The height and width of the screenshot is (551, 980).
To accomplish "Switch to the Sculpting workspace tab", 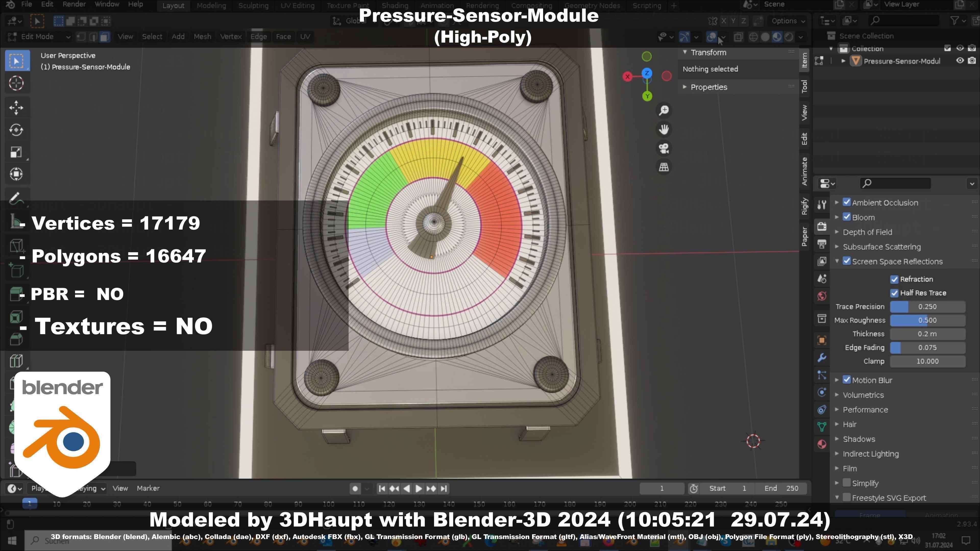I will [x=253, y=6].
